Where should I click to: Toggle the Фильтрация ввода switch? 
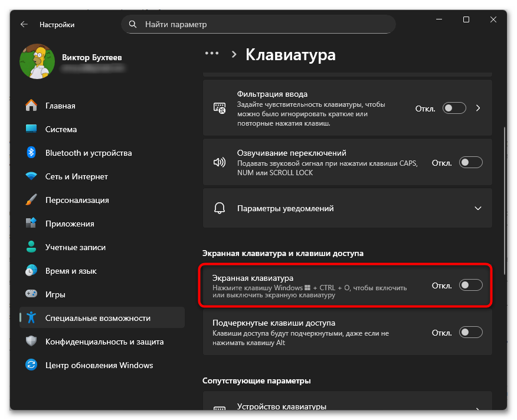(x=454, y=108)
